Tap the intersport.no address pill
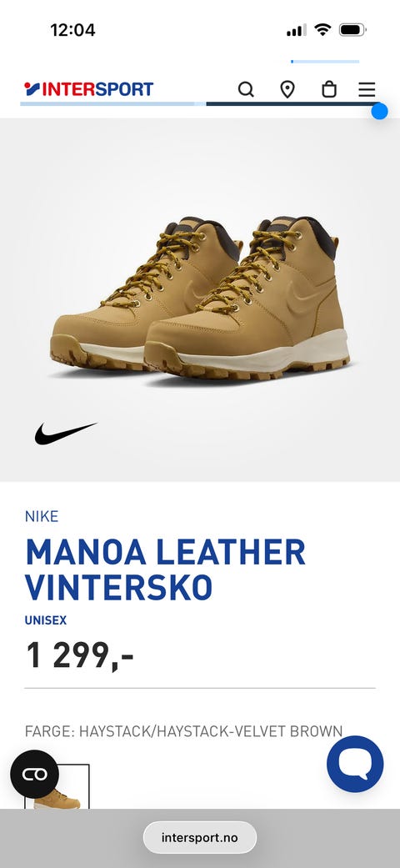Image resolution: width=400 pixels, height=868 pixels. [200, 837]
